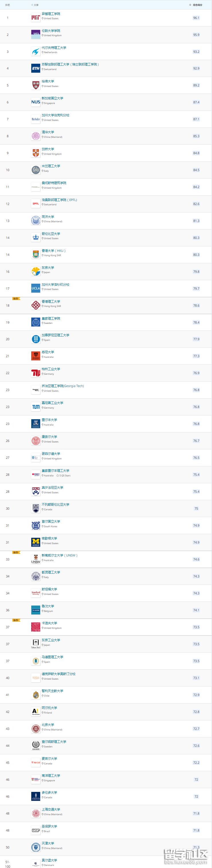
Task: Click the USP logo icon
Action: 36,830
